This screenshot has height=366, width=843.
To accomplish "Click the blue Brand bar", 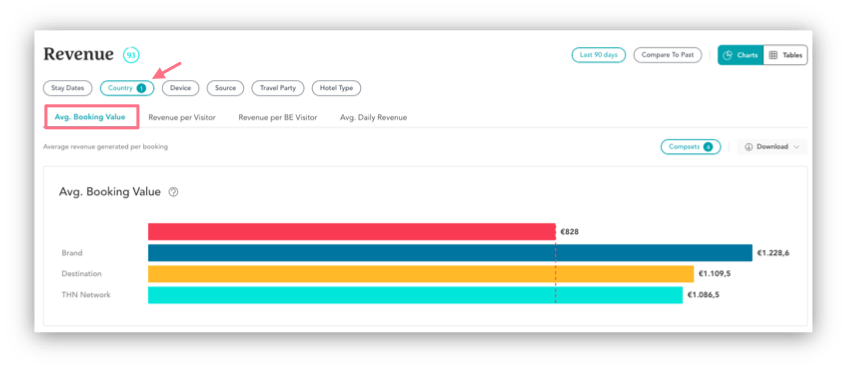I will coord(450,253).
